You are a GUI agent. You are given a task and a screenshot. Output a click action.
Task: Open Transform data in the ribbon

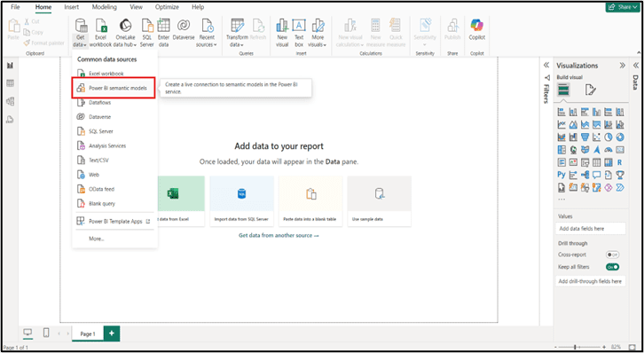pos(237,33)
